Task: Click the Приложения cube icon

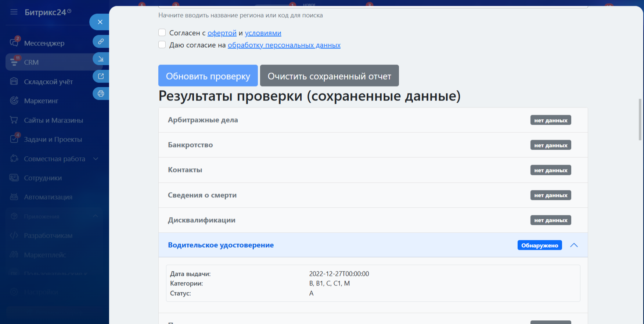Action: (14, 216)
